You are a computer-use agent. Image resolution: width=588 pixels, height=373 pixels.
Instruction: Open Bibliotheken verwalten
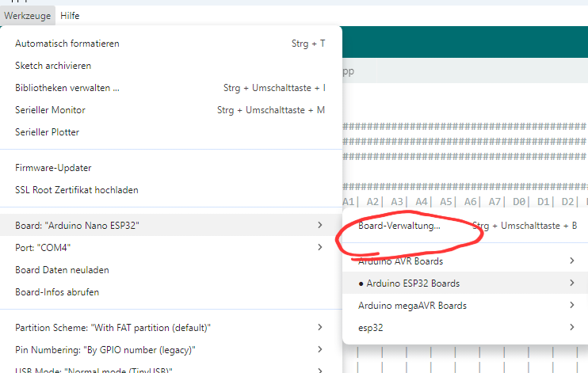click(x=67, y=88)
